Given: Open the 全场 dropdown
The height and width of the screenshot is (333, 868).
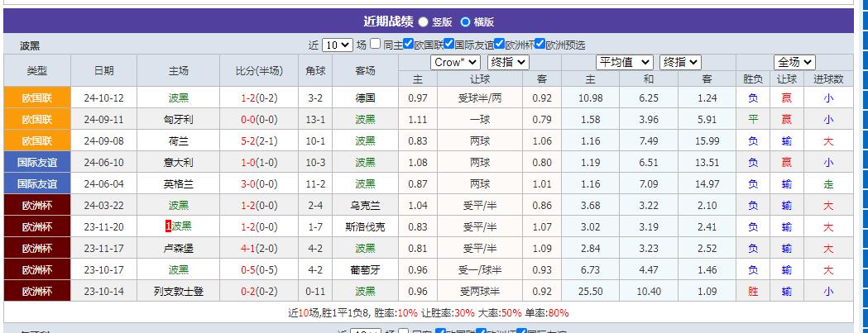Looking at the screenshot, I should [x=794, y=62].
